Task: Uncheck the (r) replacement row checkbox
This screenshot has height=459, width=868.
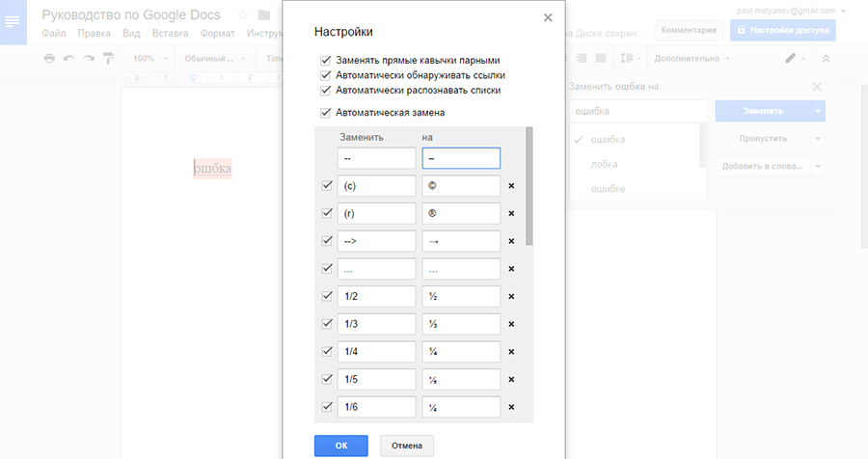Action: 327,213
